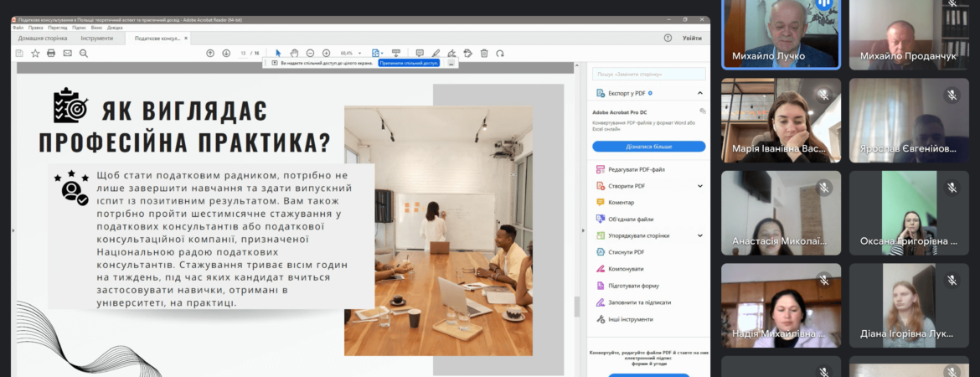Zoom out with the minus icon
980x377 pixels.
coord(310,54)
